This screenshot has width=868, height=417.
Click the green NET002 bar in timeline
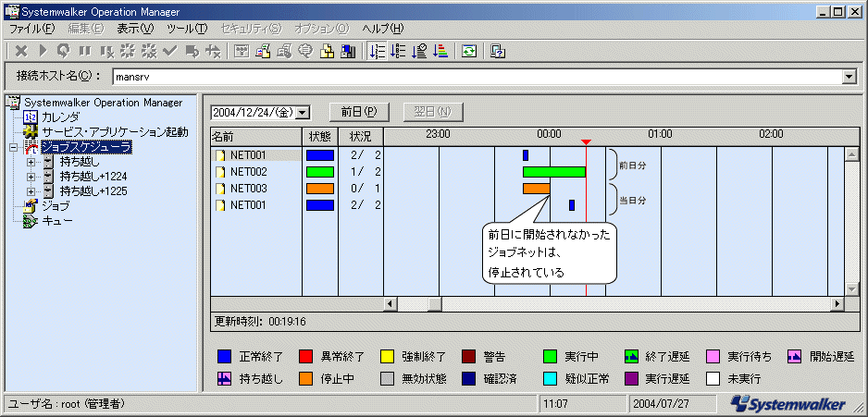(x=554, y=172)
